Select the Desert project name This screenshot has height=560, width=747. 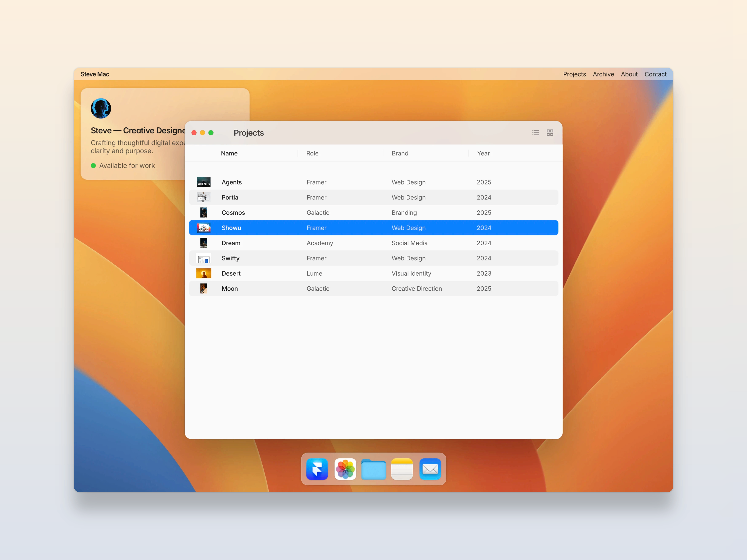tap(231, 273)
